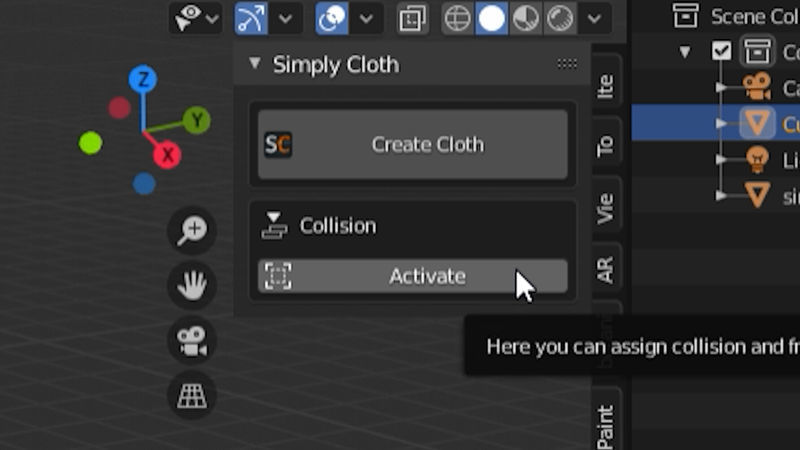The height and width of the screenshot is (450, 800).
Task: Expand the selected Cube mesh in outliner
Action: 721,123
